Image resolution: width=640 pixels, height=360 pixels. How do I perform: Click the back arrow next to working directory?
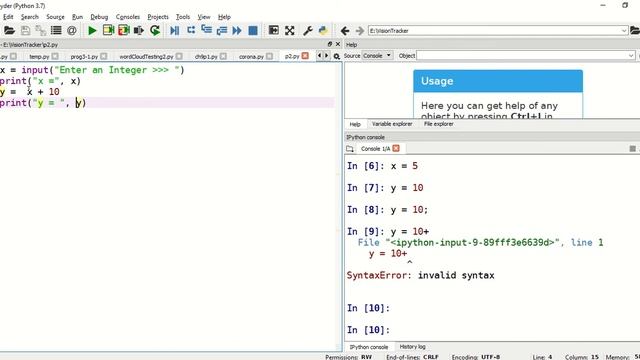(x=345, y=31)
